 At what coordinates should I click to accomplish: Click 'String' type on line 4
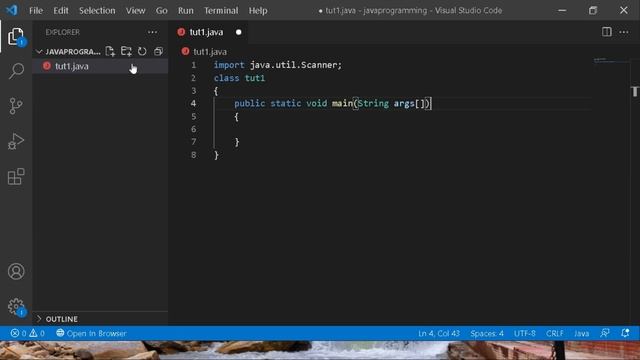point(373,103)
